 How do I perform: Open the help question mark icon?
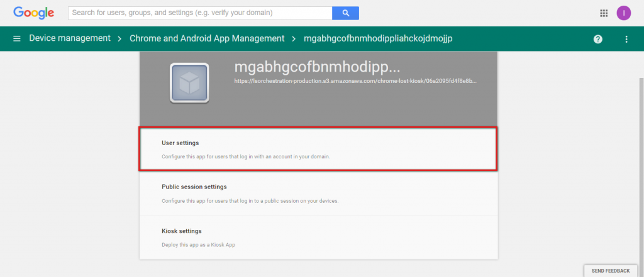pos(598,39)
